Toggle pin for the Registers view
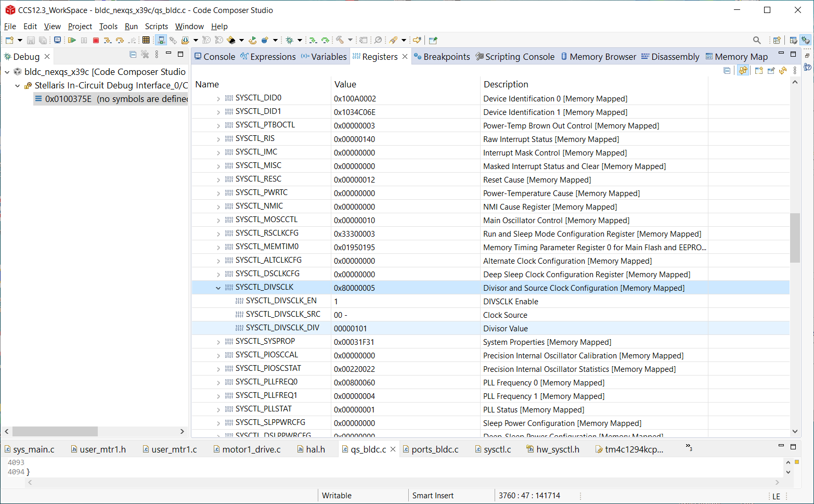This screenshot has height=504, width=814. click(771, 70)
